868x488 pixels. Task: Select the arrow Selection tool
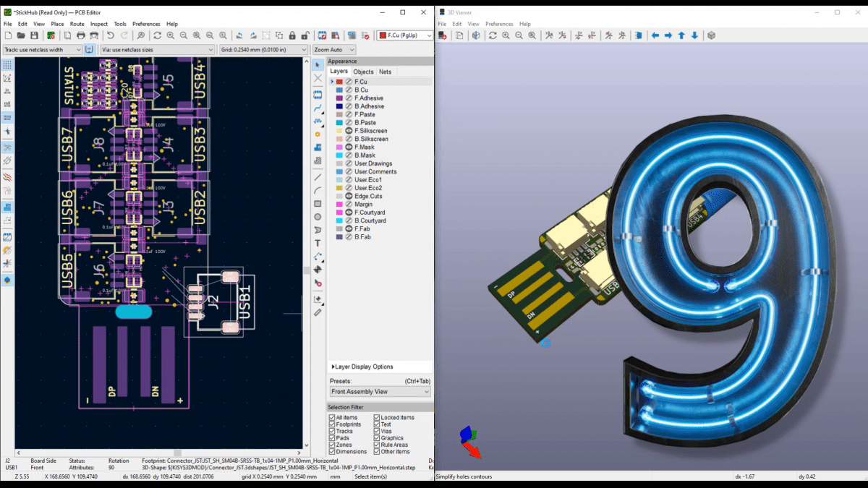[x=318, y=66]
